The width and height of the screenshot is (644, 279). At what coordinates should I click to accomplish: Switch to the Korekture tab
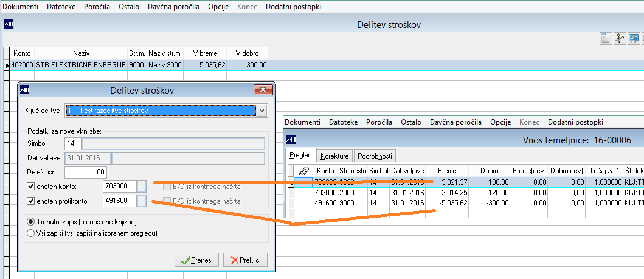[334, 156]
